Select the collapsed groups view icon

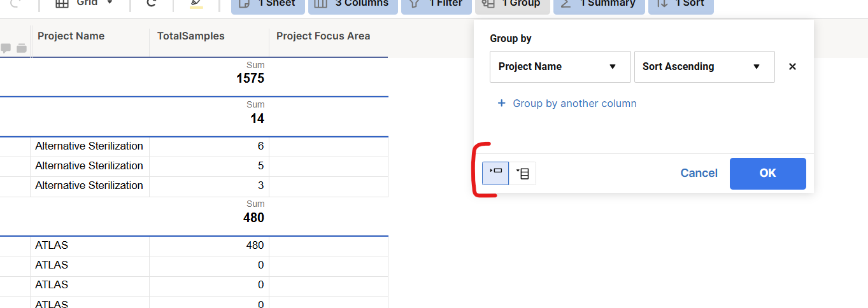495,172
